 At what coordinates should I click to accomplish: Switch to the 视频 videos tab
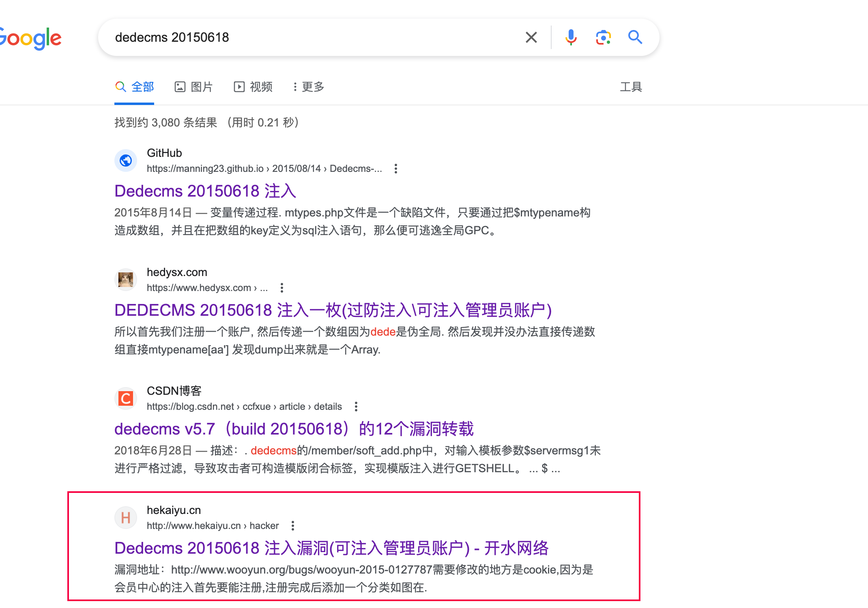(253, 87)
